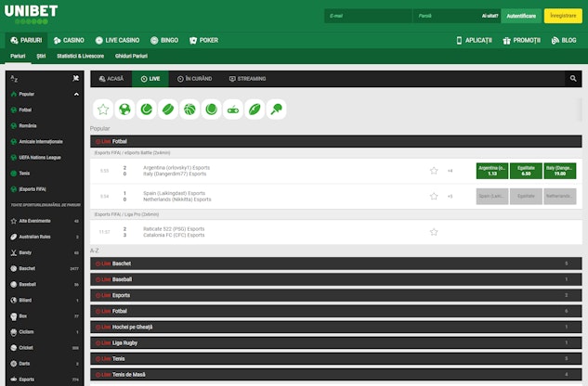The width and height of the screenshot is (588, 386).
Task: Open Statistici & Livescore submenu item
Action: [80, 57]
